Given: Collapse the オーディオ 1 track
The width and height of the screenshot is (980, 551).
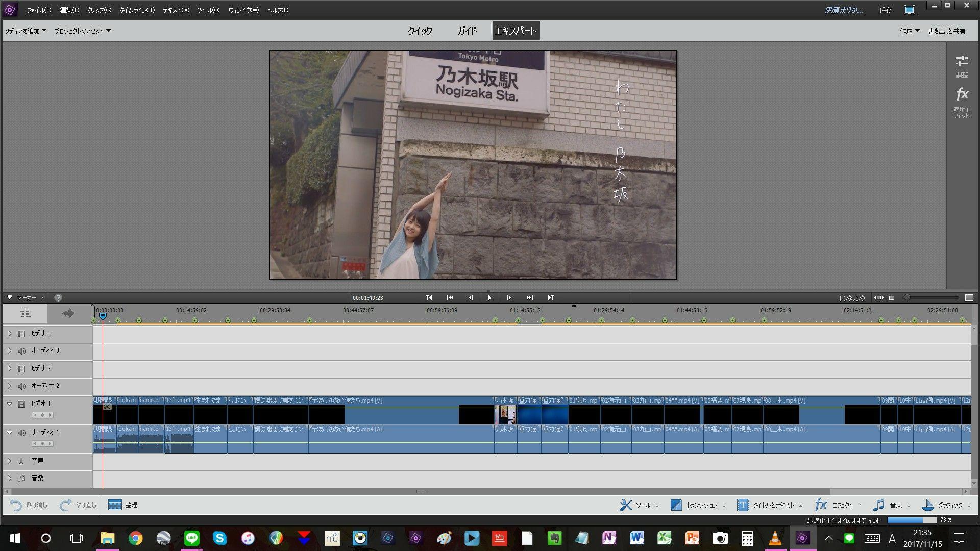Looking at the screenshot, I should pyautogui.click(x=9, y=432).
